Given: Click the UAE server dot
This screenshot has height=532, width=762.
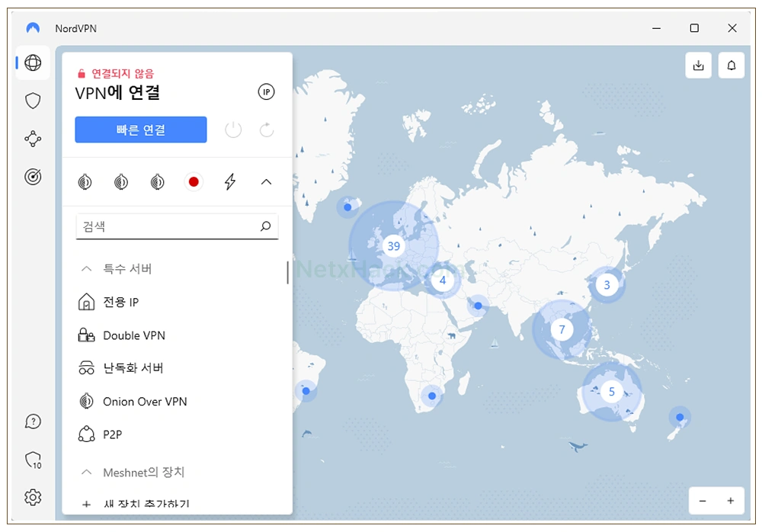Looking at the screenshot, I should 479,306.
